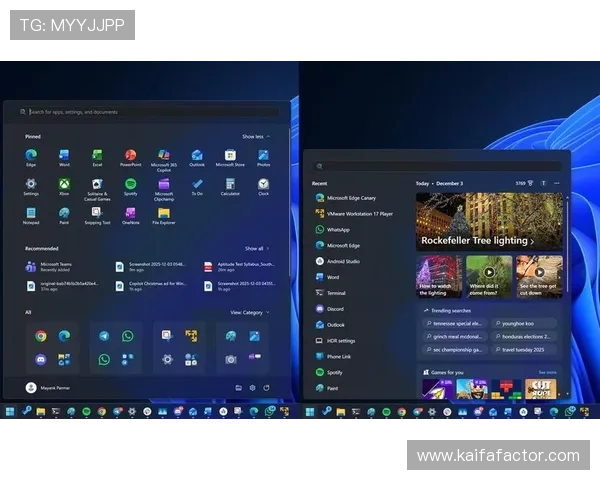Viewport: 600px width, 480px height.
Task: Launch Excel from the pinned section
Action: (97, 157)
